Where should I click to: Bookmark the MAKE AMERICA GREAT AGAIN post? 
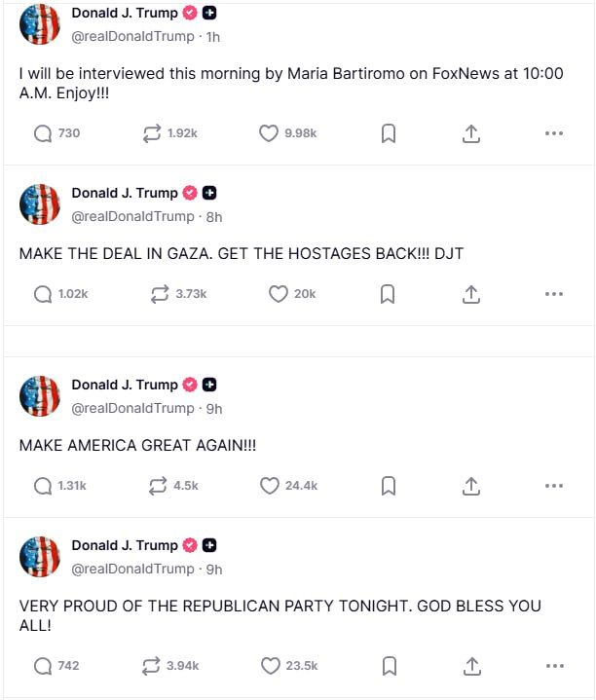[x=388, y=486]
